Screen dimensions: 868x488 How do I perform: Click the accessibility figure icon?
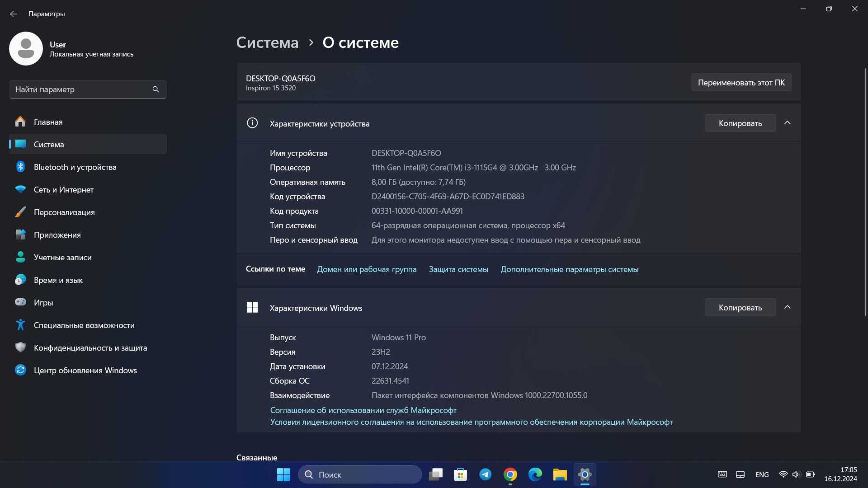pyautogui.click(x=20, y=325)
